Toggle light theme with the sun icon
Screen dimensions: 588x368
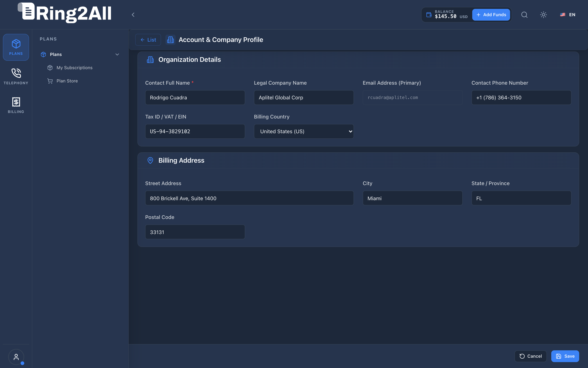point(543,15)
